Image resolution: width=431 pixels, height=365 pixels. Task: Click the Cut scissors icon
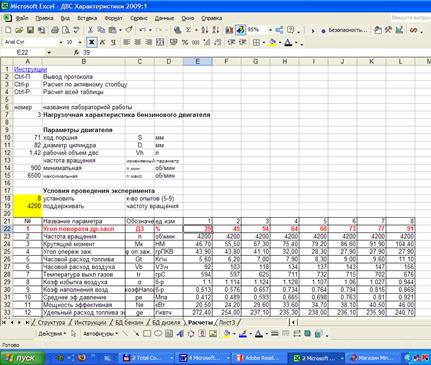coord(90,30)
